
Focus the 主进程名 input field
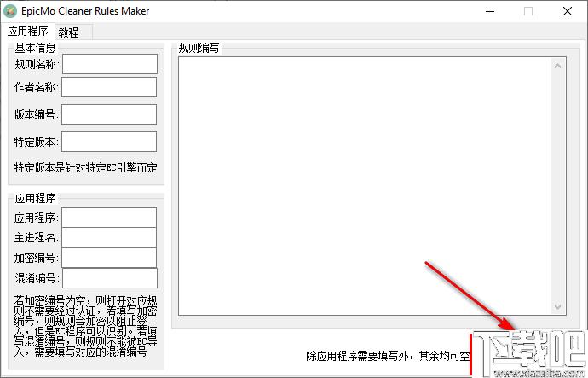click(109, 237)
